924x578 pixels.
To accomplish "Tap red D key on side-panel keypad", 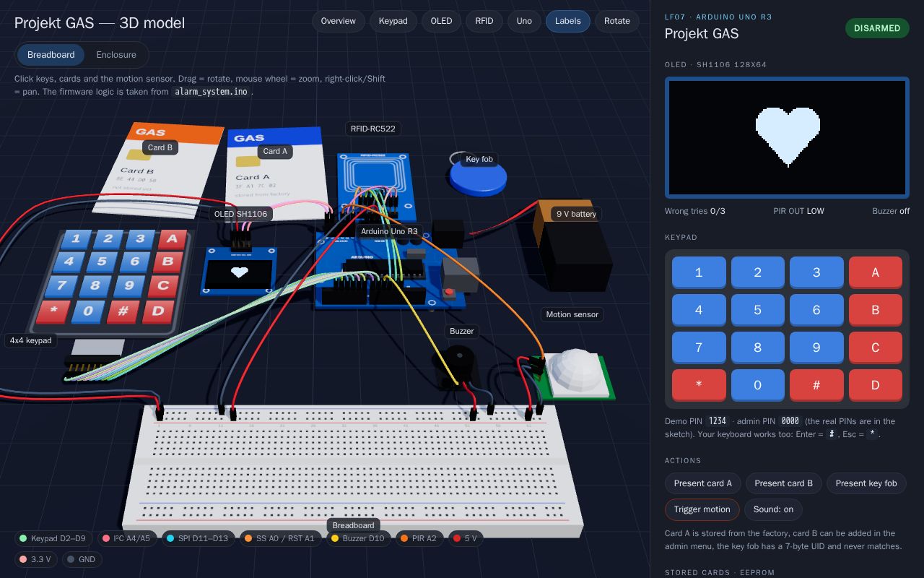I will pos(876,385).
